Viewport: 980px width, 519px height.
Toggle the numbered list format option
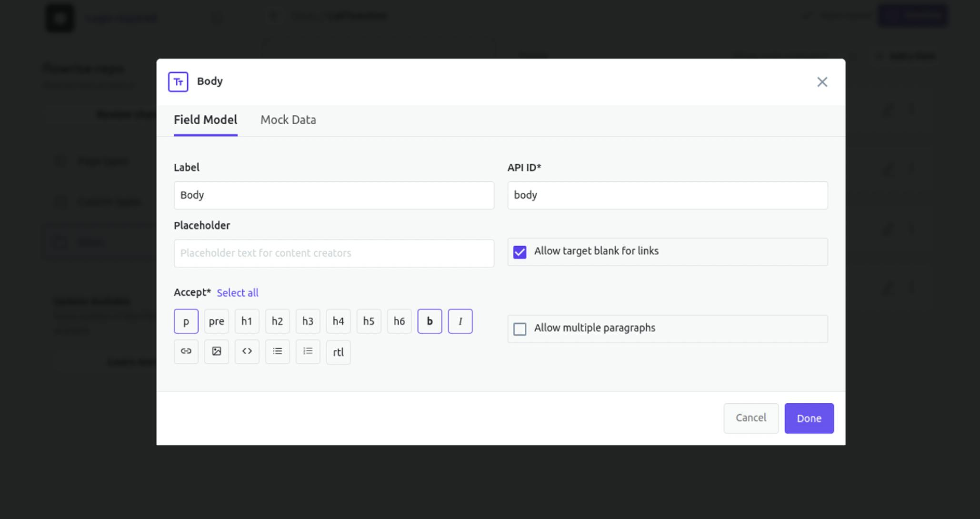click(x=308, y=352)
